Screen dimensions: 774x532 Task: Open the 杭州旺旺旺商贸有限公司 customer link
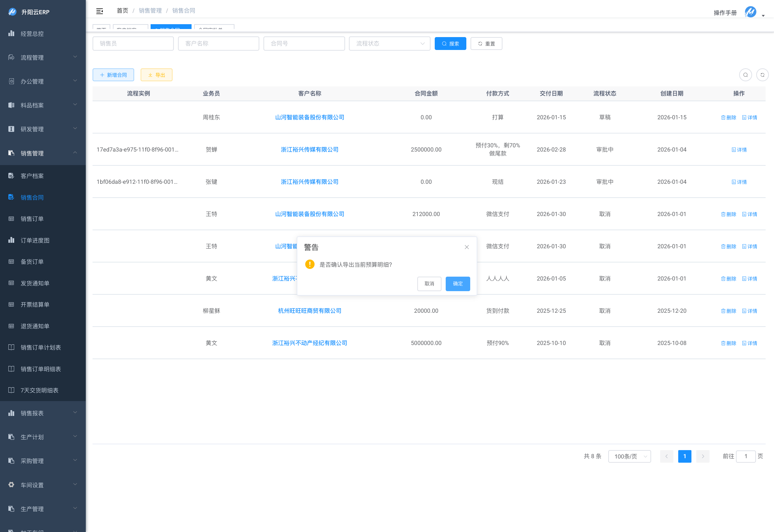coord(310,311)
